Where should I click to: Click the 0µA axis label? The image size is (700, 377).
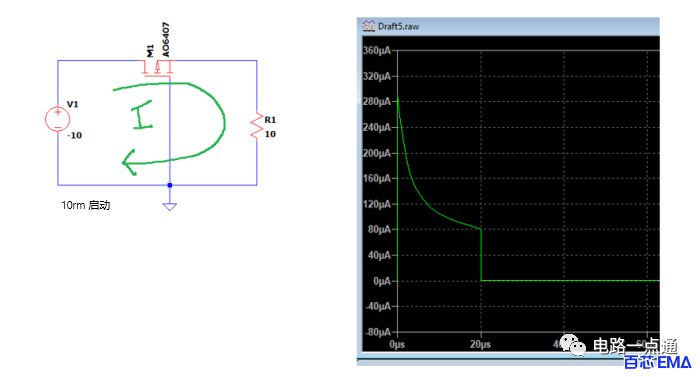pyautogui.click(x=382, y=281)
